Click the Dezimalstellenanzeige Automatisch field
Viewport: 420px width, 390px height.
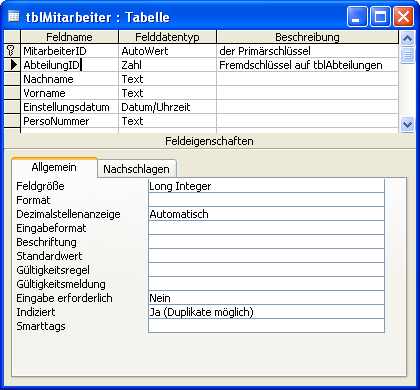266,214
